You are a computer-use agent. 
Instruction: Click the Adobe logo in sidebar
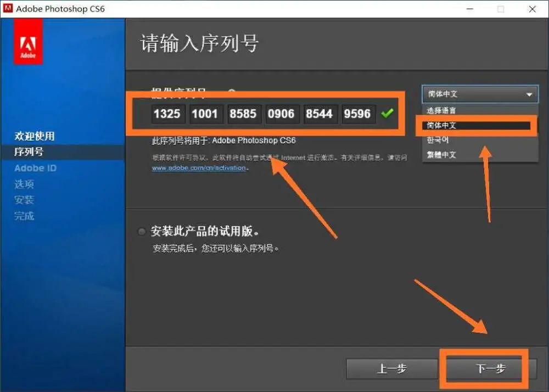(29, 41)
